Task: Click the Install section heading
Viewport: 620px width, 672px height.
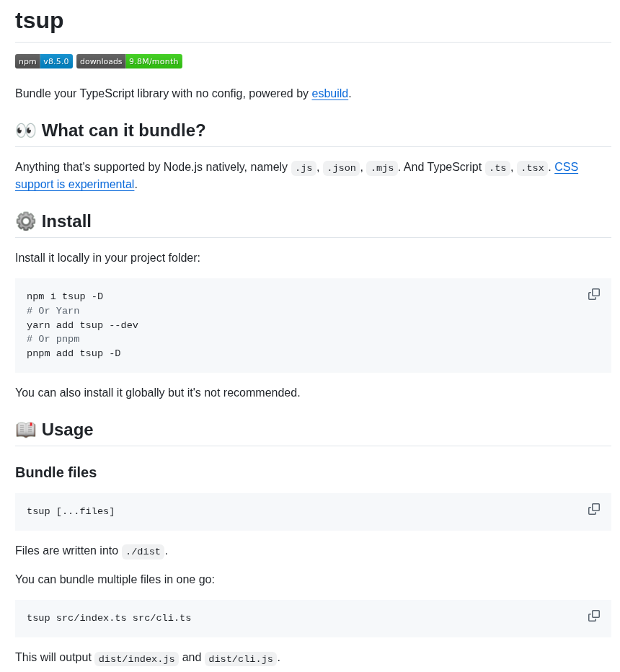Action: [66, 221]
